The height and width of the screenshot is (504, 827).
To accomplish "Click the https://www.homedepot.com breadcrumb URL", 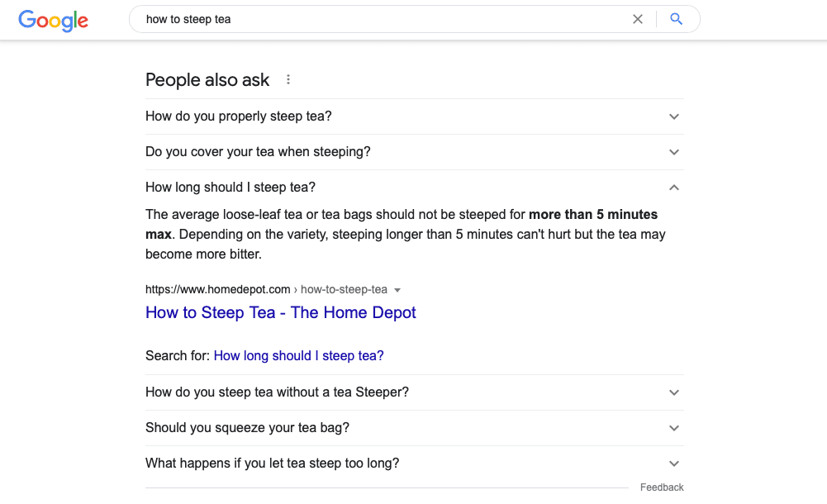I will (217, 289).
